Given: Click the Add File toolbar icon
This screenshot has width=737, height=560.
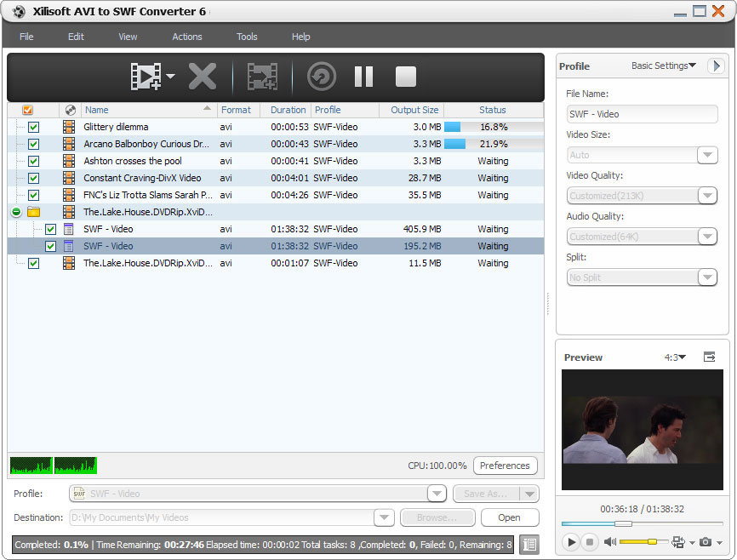Looking at the screenshot, I should click(x=145, y=76).
